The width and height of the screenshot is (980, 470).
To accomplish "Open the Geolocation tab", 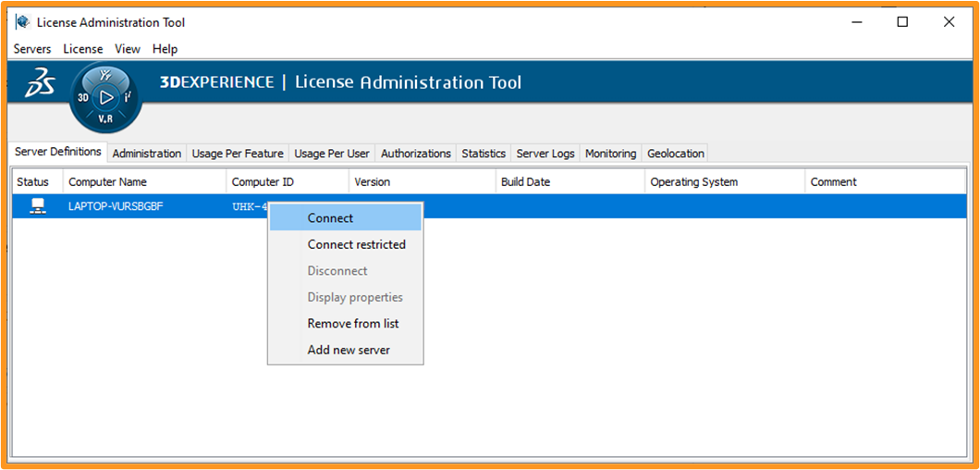I will [675, 154].
